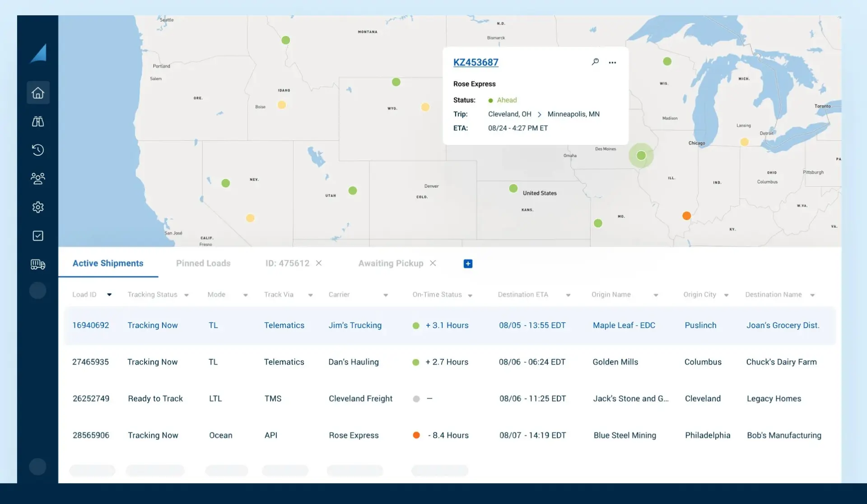Open the binoculars search icon in sidebar
867x504 pixels.
point(38,121)
